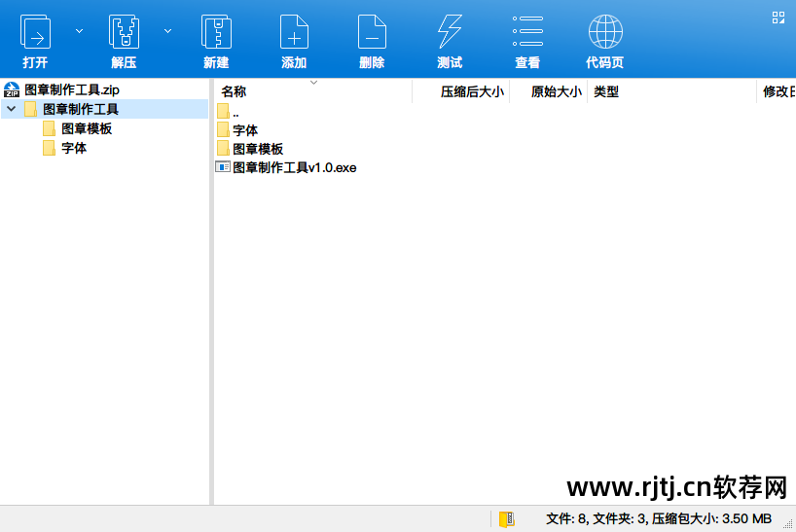Image resolution: width=796 pixels, height=532 pixels.
Task: Sort by the 压缩后大小 column header
Action: tap(472, 91)
